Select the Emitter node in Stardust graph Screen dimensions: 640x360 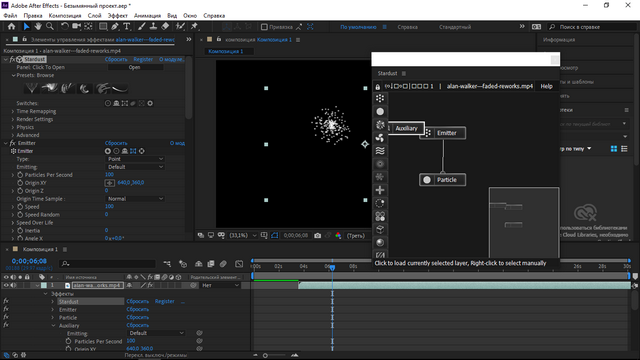coord(442,133)
